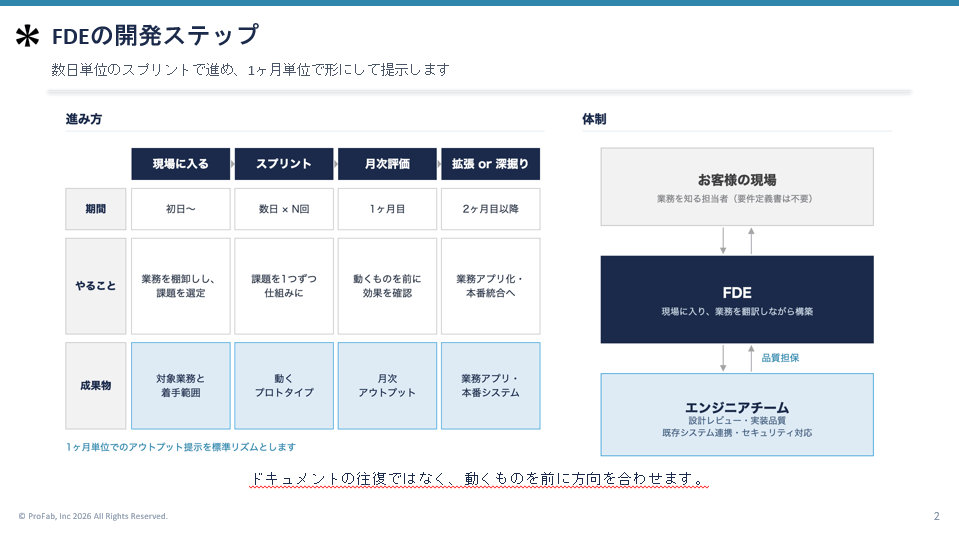Click the 初日〜 period cell
The width and height of the screenshot is (959, 538).
pyautogui.click(x=180, y=209)
